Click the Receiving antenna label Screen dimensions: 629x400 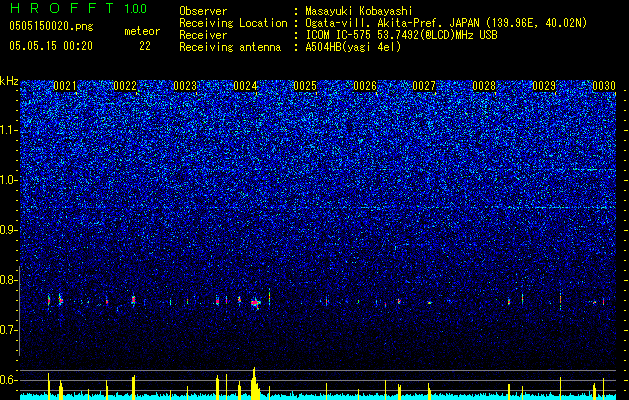pos(230,47)
